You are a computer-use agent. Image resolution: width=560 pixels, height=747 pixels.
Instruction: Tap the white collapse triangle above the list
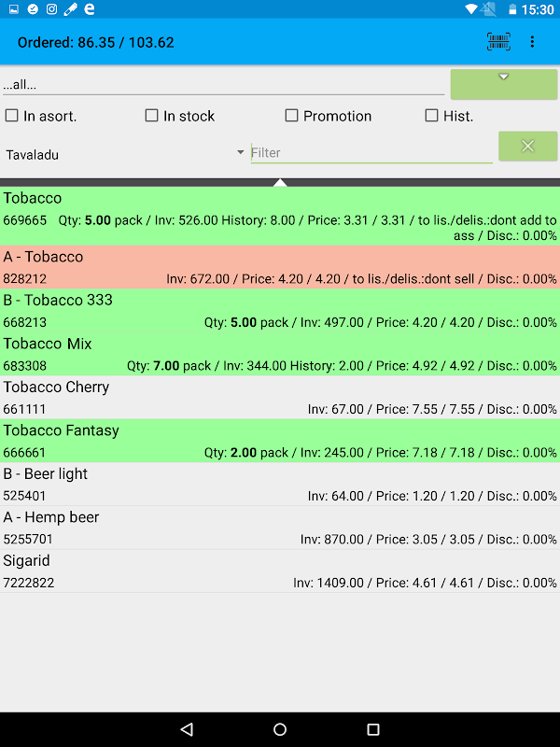point(280,182)
